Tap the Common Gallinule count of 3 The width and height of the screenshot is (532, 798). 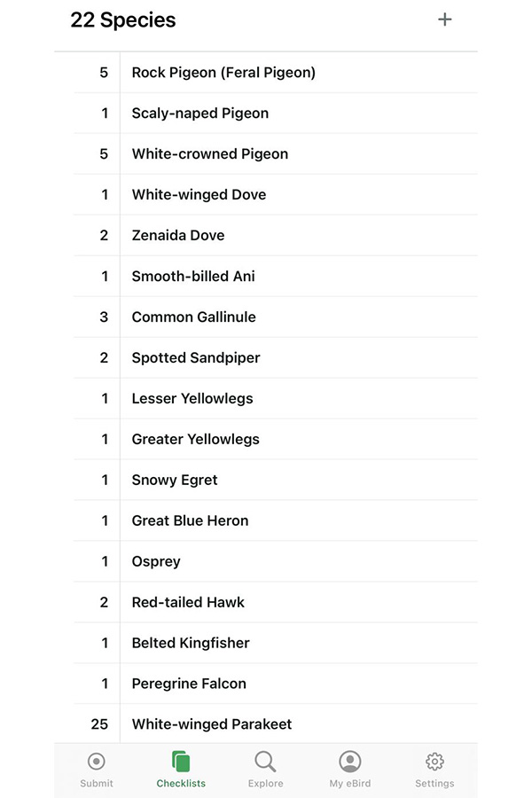tap(104, 317)
